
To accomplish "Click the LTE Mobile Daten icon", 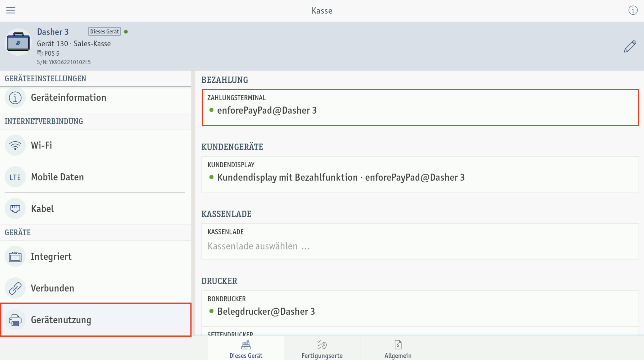I will 15,177.
